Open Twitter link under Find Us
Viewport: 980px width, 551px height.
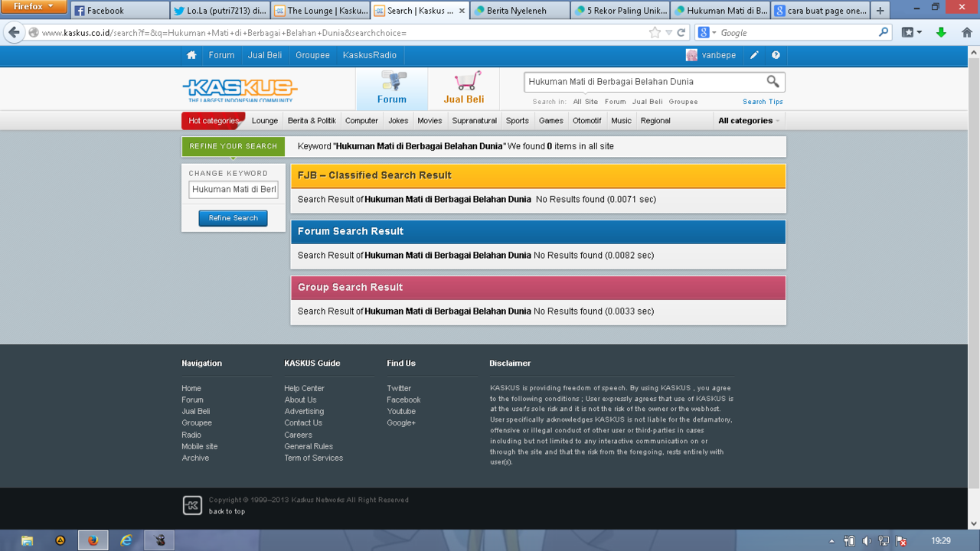(x=399, y=388)
